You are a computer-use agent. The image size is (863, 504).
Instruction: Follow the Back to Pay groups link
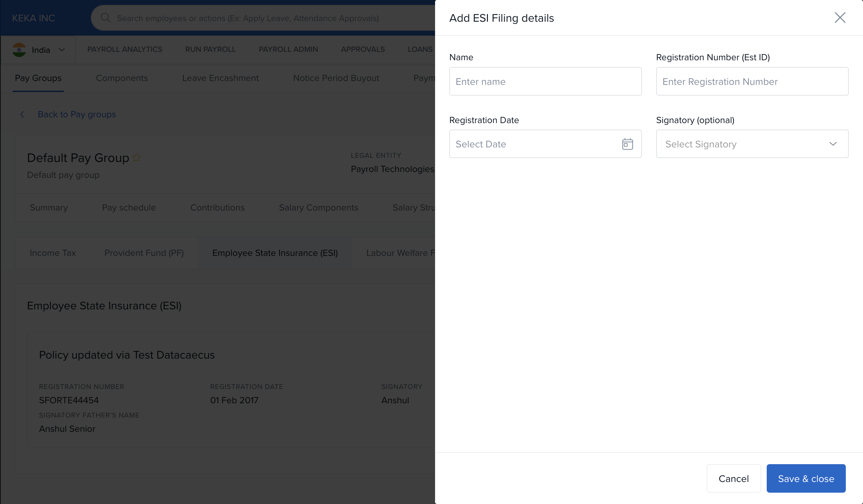click(x=77, y=115)
